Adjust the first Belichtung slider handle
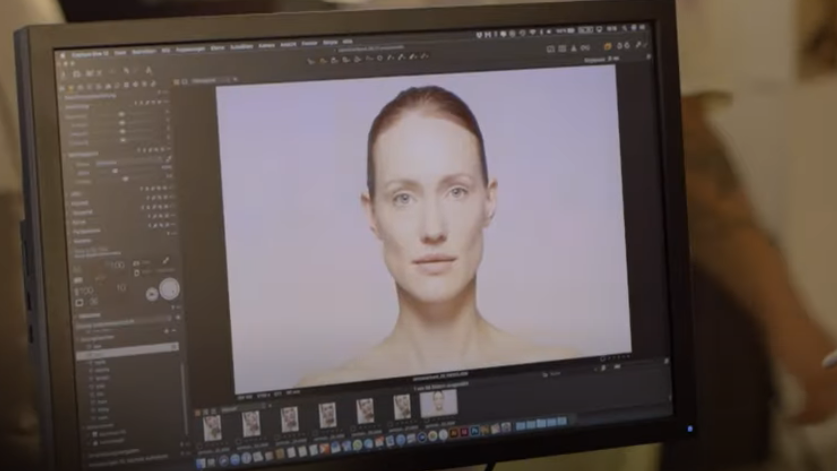 pyautogui.click(x=122, y=114)
